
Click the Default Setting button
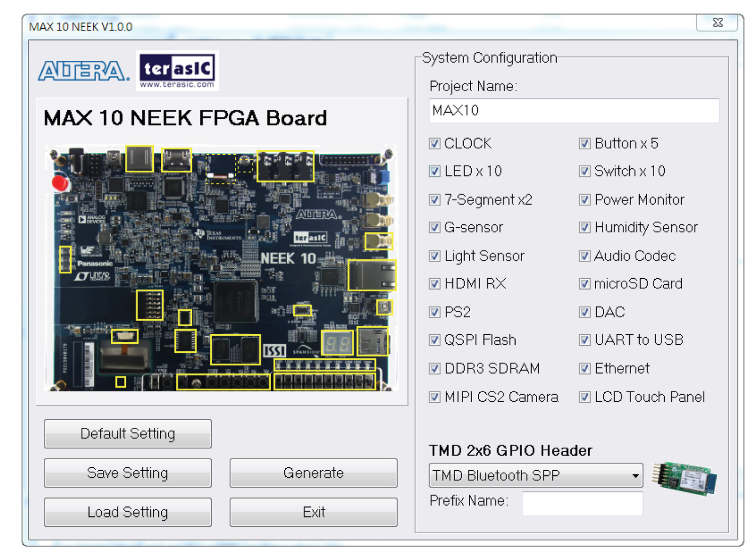tap(128, 433)
